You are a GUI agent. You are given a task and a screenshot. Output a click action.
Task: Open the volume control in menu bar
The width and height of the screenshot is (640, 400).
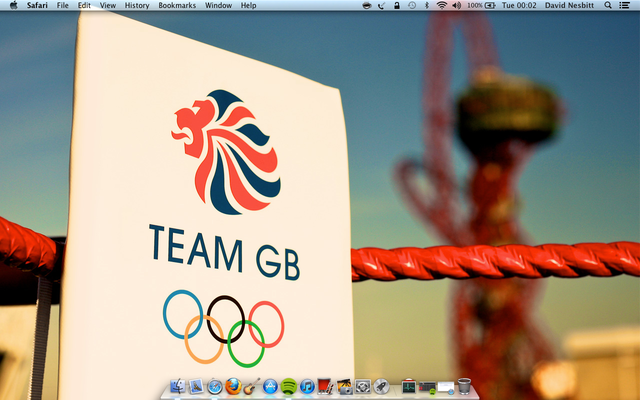tap(457, 5)
